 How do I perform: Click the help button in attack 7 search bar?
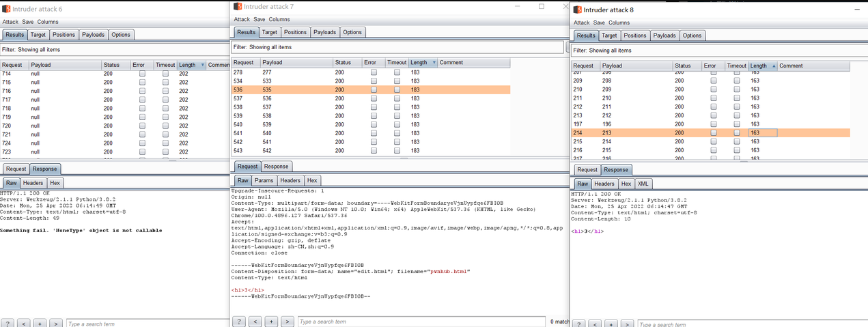[239, 322]
